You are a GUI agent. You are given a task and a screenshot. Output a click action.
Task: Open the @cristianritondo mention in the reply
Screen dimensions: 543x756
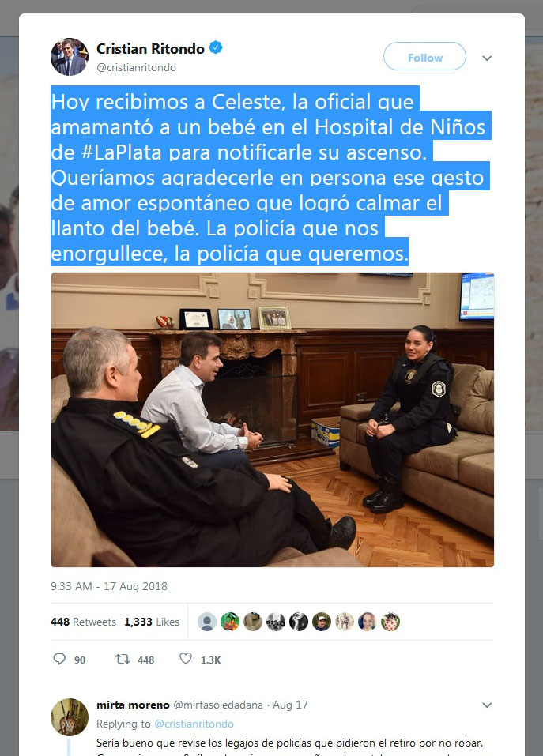click(194, 724)
